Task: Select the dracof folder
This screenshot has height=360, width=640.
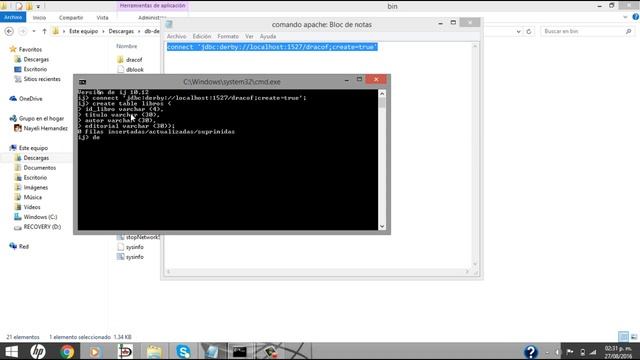Action: tap(134, 60)
